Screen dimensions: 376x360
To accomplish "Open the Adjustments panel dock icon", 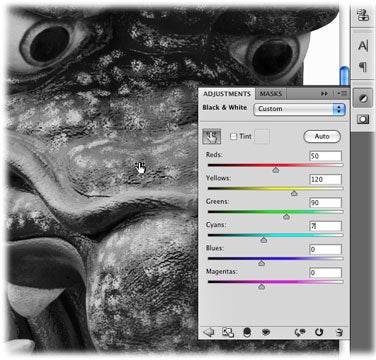I will tap(363, 98).
